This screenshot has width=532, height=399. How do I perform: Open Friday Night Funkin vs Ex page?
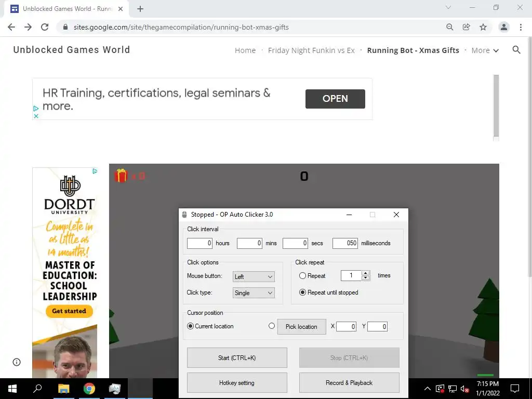click(311, 50)
